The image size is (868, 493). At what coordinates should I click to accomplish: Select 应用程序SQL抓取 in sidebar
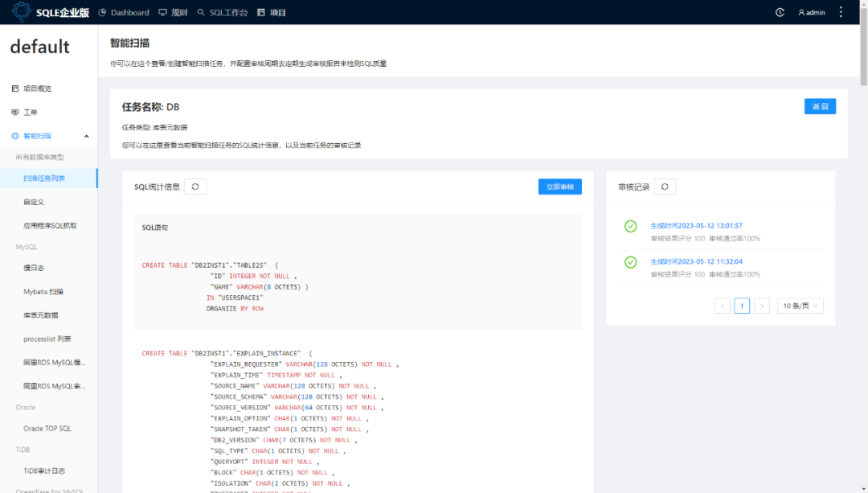pyautogui.click(x=49, y=226)
